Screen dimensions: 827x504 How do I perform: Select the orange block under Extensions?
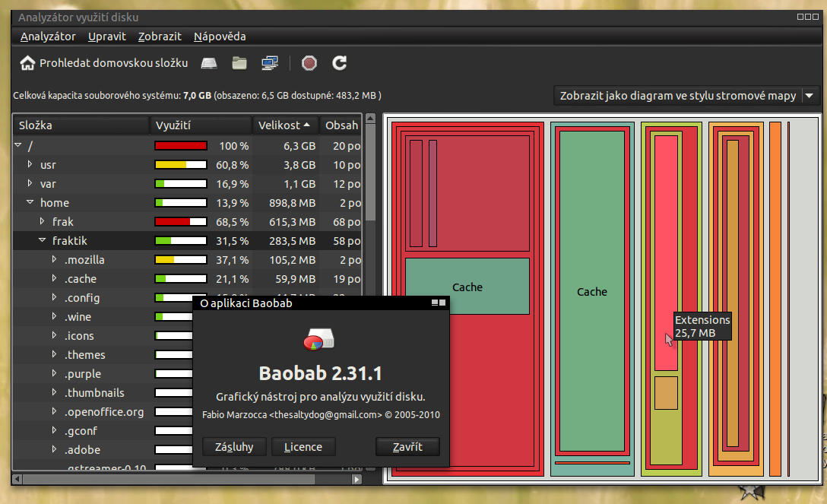coord(666,393)
